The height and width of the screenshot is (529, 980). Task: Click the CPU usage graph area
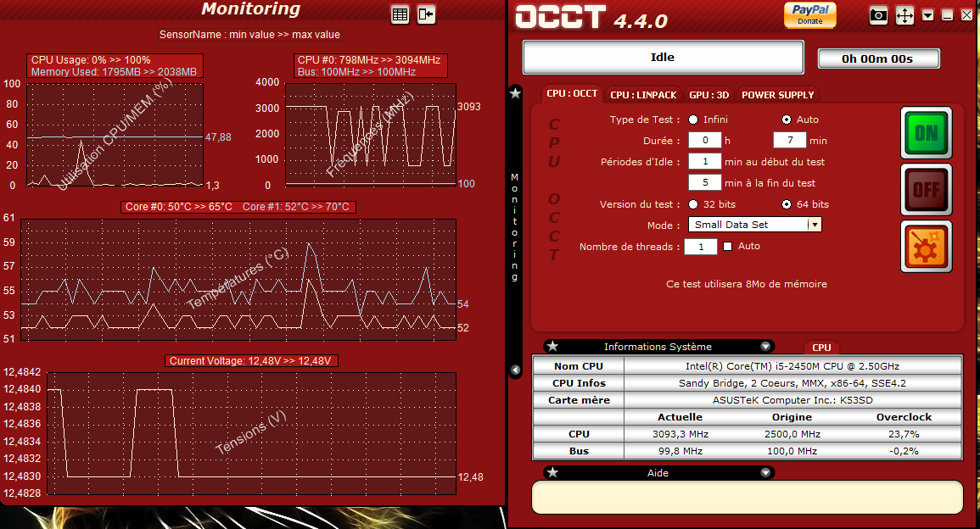(x=115, y=135)
